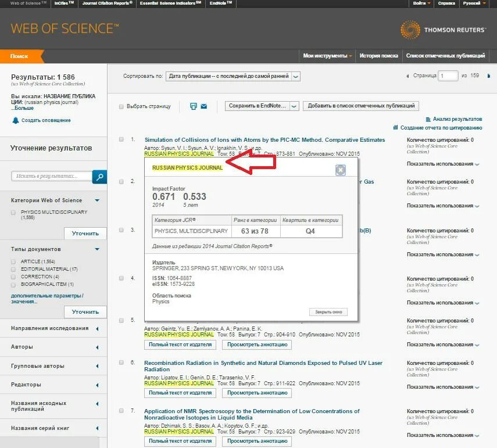The image size is (497, 448).
Task: Click Добавить в список отмеченных публикаций button
Action: [361, 106]
